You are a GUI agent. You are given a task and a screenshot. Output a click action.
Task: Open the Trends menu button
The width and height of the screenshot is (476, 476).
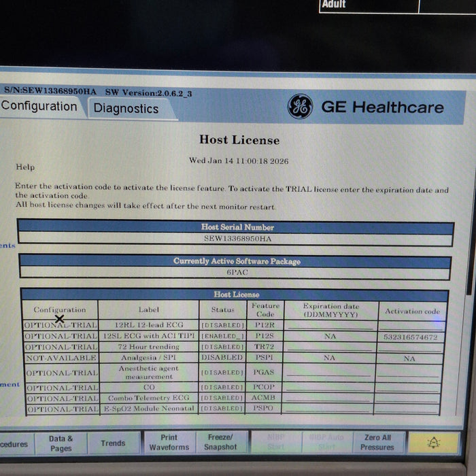tap(113, 443)
